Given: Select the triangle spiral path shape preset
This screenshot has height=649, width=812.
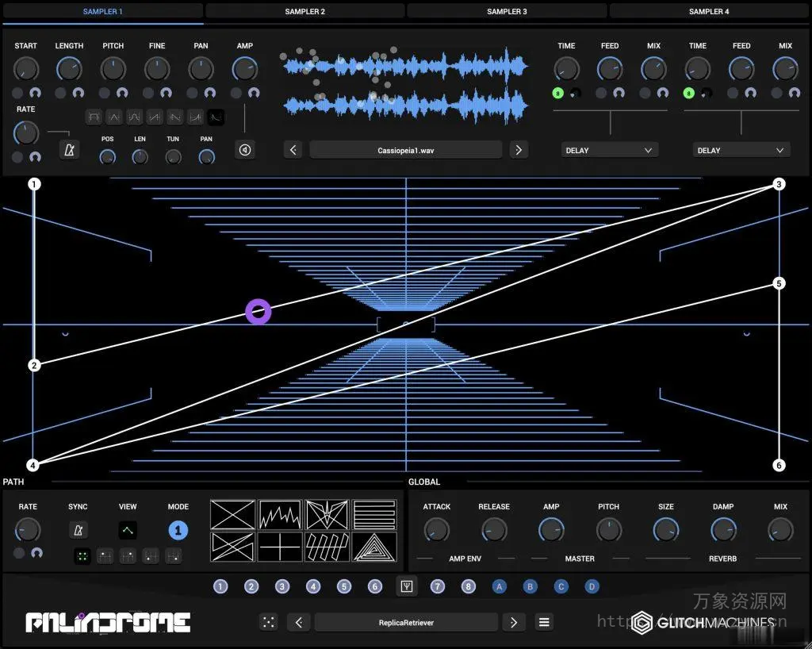Looking at the screenshot, I should point(374,547).
